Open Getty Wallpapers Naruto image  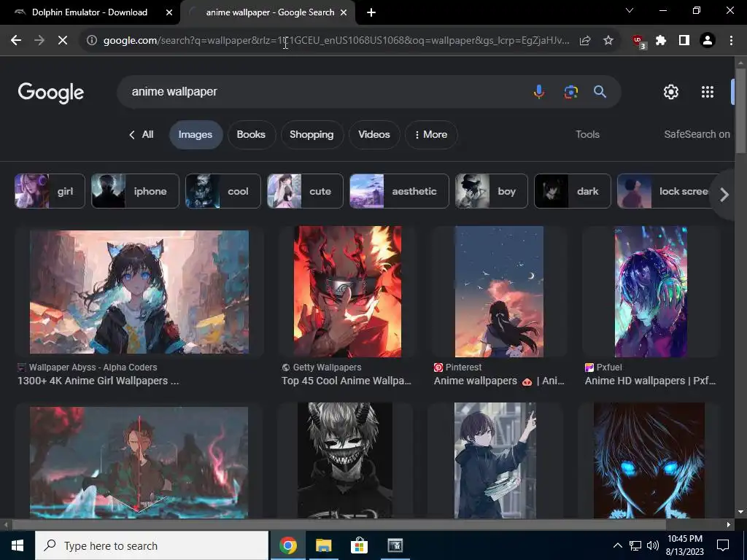point(347,292)
